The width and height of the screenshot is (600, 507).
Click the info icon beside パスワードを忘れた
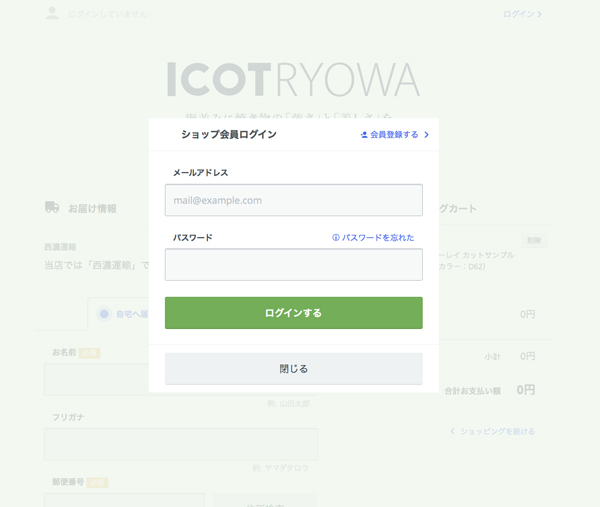(336, 238)
